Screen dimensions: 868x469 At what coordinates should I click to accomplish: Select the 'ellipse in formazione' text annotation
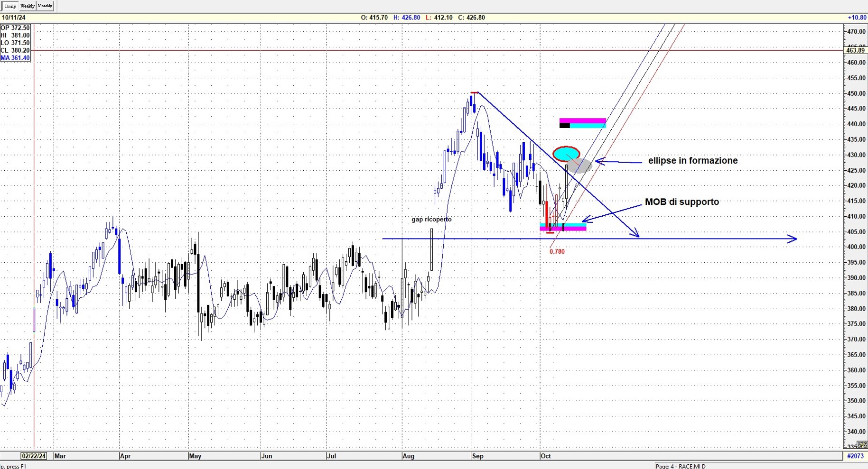coord(692,161)
